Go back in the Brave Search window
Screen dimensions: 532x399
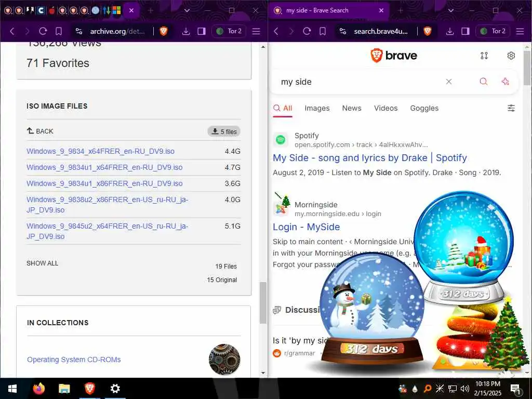tap(276, 31)
